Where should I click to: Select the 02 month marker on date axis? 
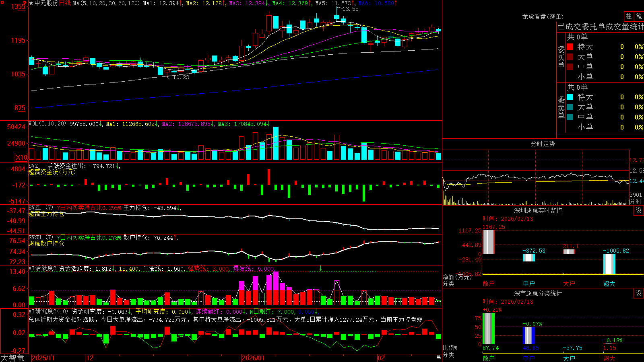click(x=381, y=358)
